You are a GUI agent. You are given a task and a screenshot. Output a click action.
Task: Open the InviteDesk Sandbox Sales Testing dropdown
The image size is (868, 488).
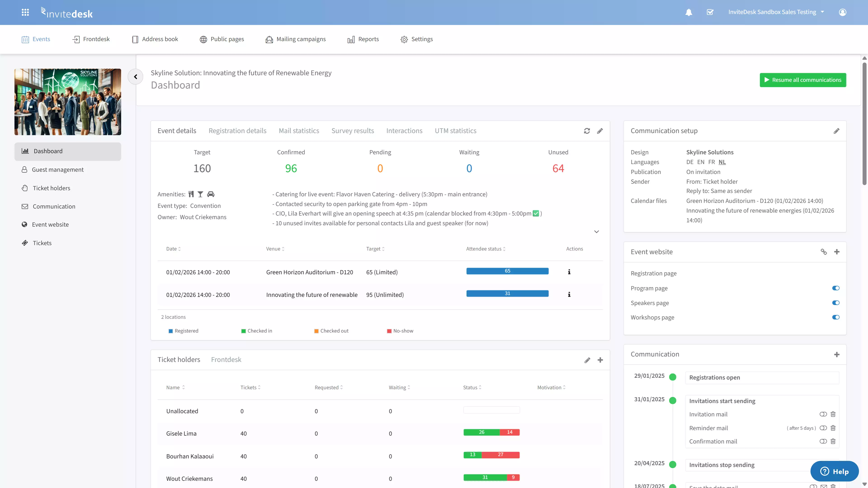click(x=776, y=12)
